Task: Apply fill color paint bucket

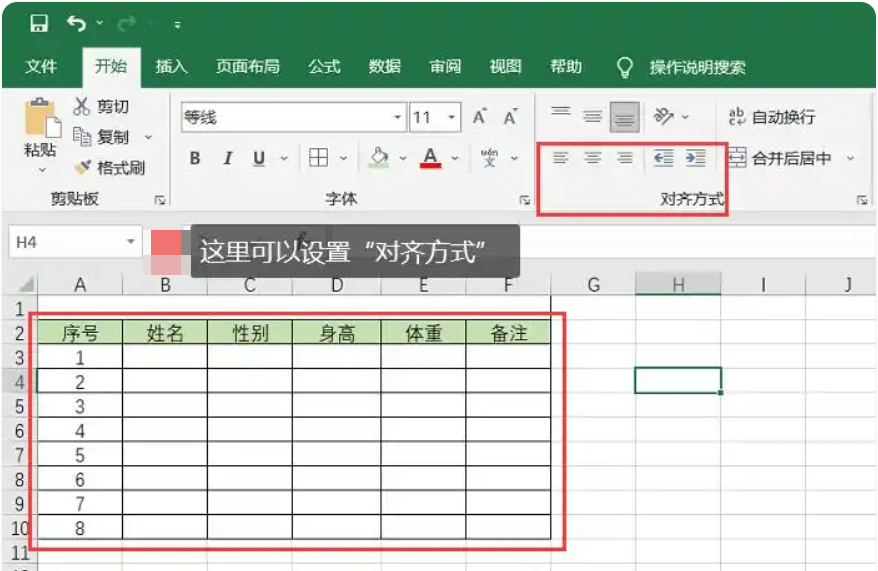Action: point(379,157)
